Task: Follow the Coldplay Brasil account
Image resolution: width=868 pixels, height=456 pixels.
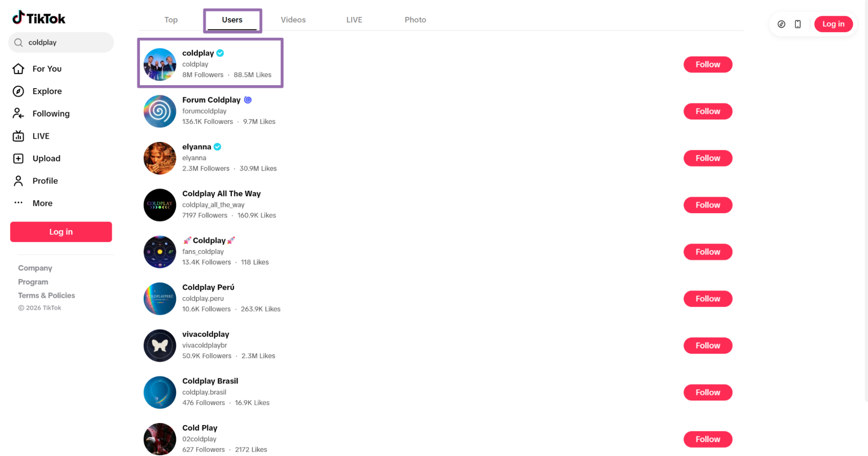Action: click(708, 393)
